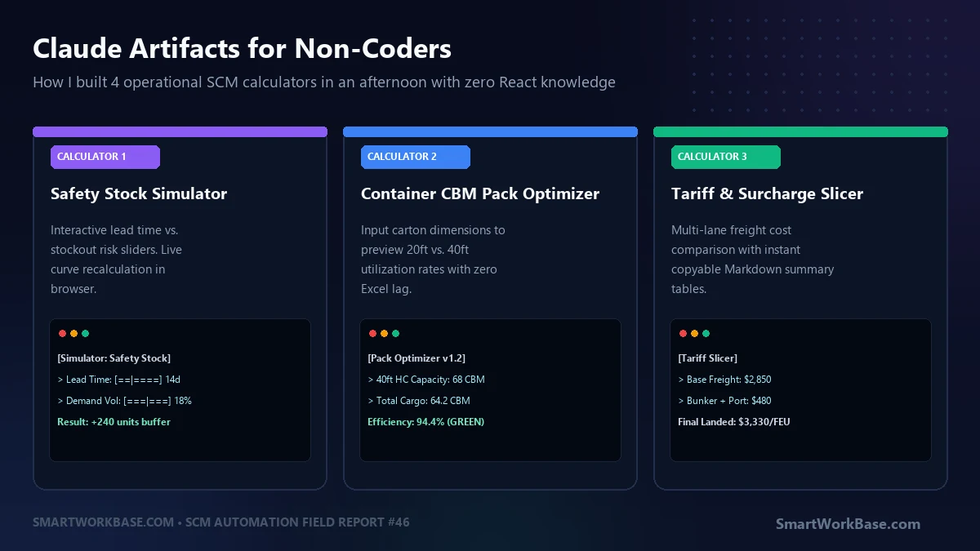Click red dot in Tariff Slicer window
This screenshot has height=551, width=980.
point(683,334)
